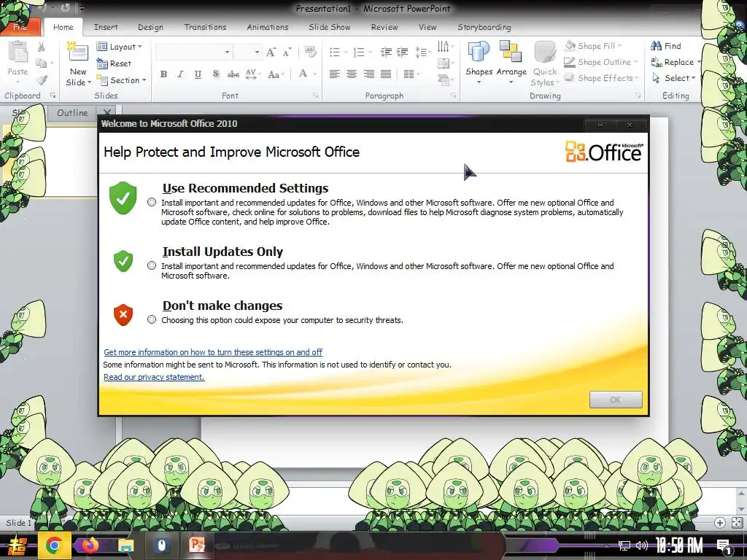
Task: Open the Read our privacy statement link
Action: (x=154, y=377)
